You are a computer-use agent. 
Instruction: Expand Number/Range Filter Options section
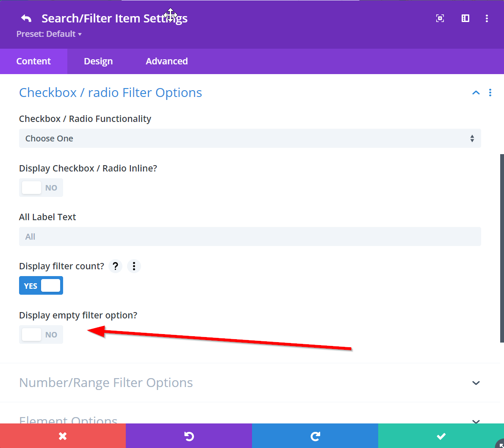(x=476, y=383)
